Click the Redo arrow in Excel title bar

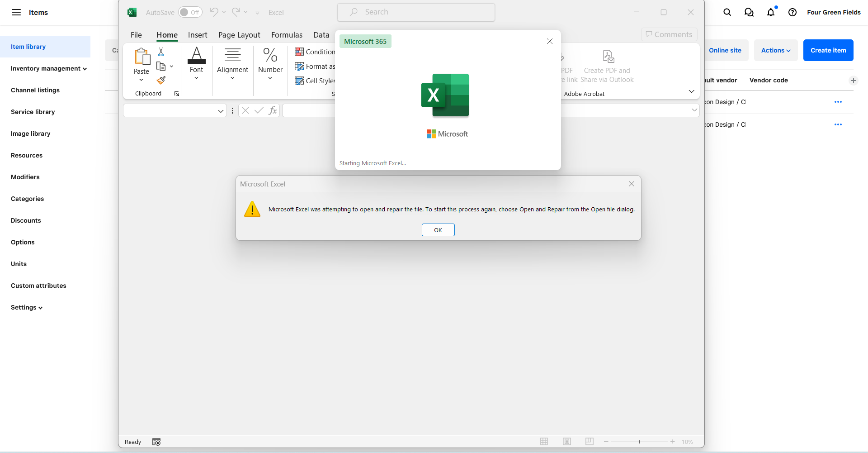[236, 12]
